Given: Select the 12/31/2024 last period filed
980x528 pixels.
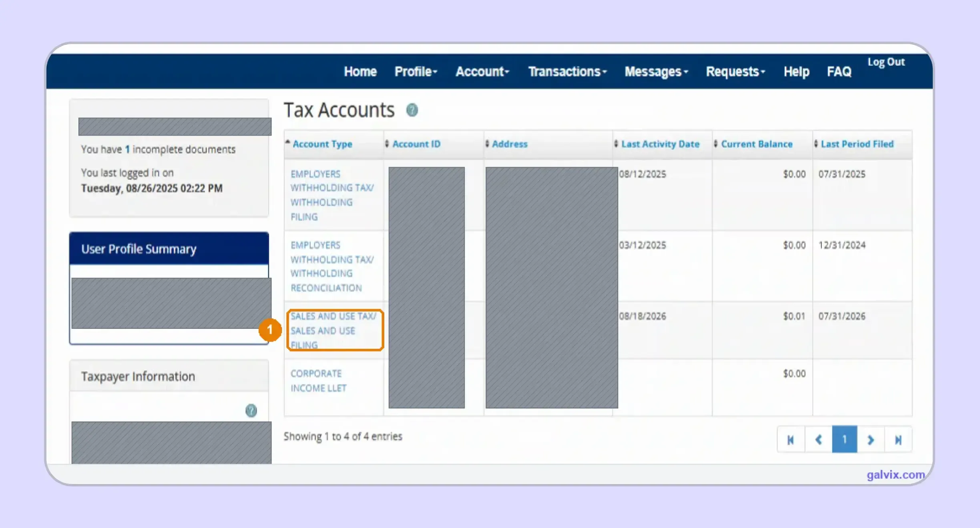Looking at the screenshot, I should pyautogui.click(x=842, y=245).
